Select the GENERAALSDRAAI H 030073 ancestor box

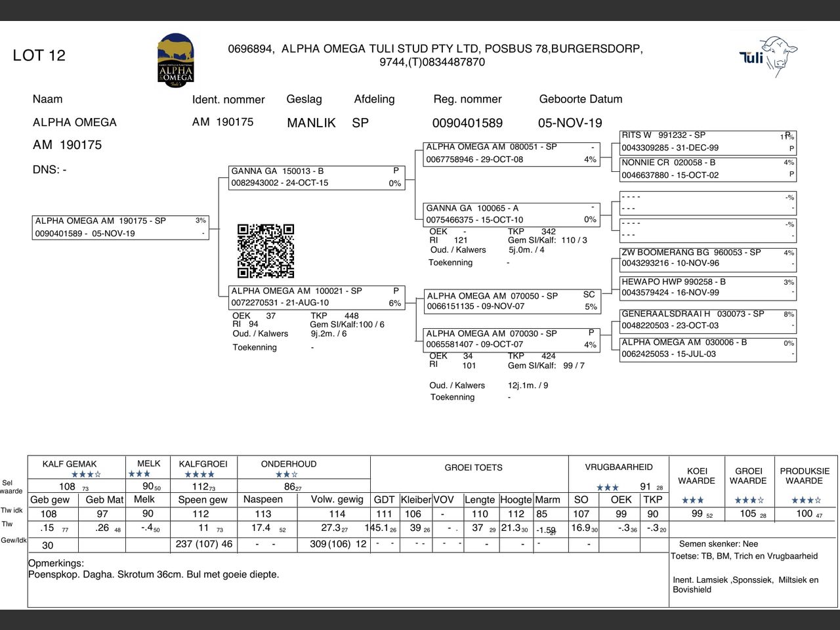click(707, 320)
